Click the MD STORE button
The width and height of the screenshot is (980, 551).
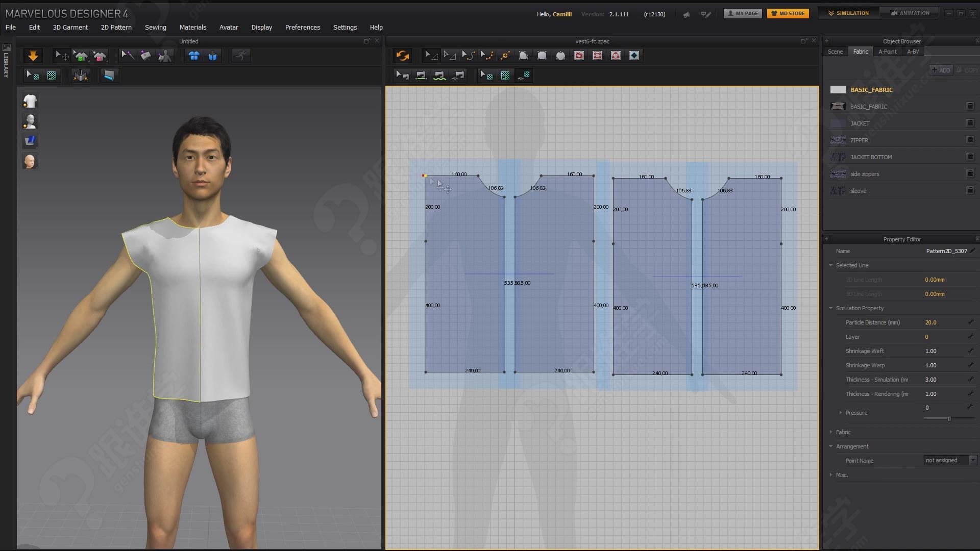pos(788,13)
